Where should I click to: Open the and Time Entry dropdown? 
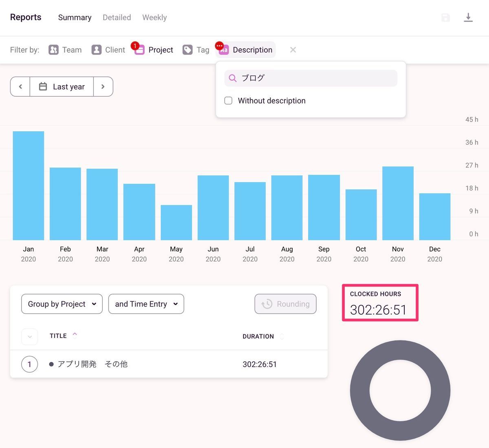(x=146, y=304)
